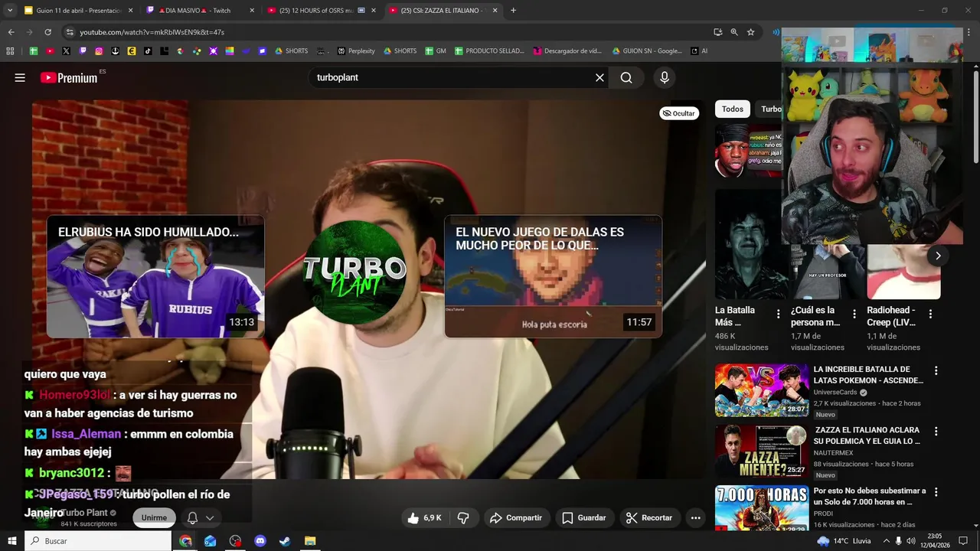Open the zoom magnifier in address bar
This screenshot has height=551, width=980.
(734, 32)
